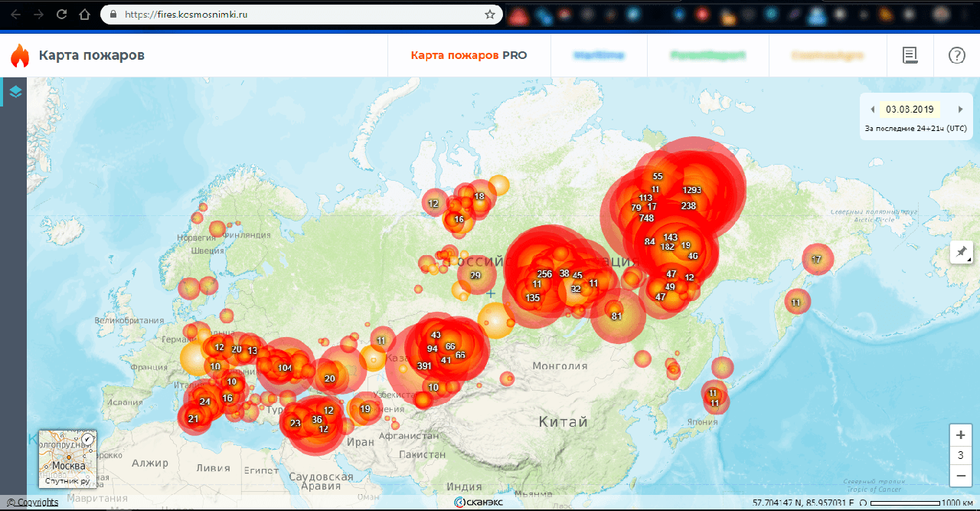Click the За последние 24+21ч (UTC) label

tap(916, 128)
